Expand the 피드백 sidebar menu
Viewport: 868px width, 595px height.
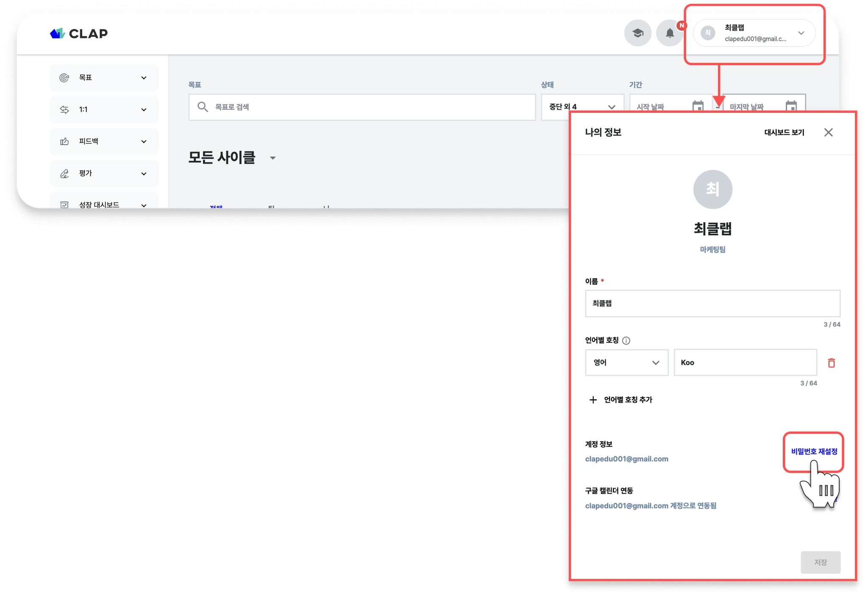coord(104,141)
